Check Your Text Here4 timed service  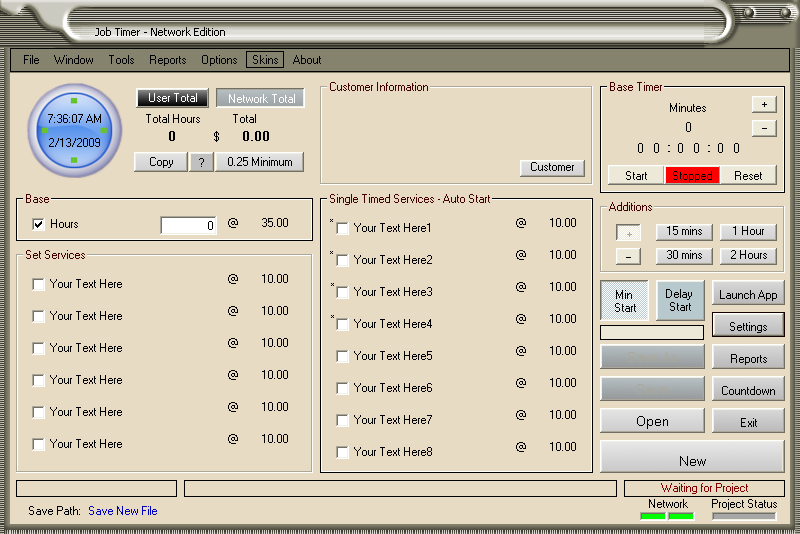[342, 325]
